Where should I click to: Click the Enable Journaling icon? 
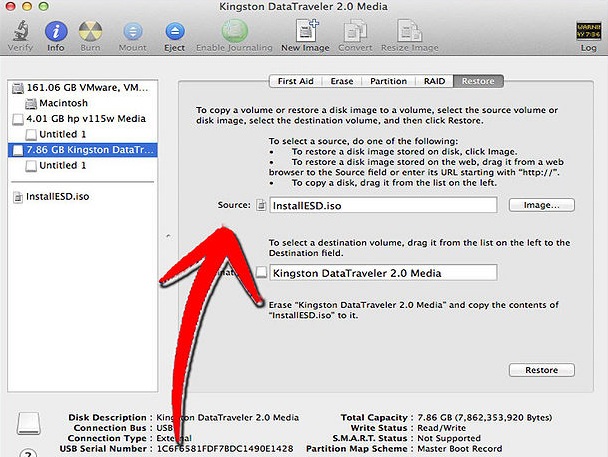(235, 31)
